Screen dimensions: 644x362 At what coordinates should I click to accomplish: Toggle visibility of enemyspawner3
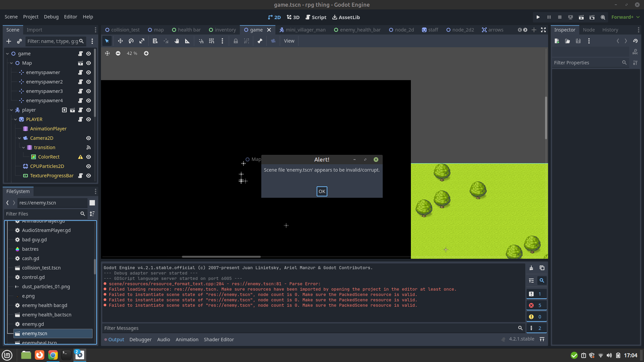click(x=89, y=91)
